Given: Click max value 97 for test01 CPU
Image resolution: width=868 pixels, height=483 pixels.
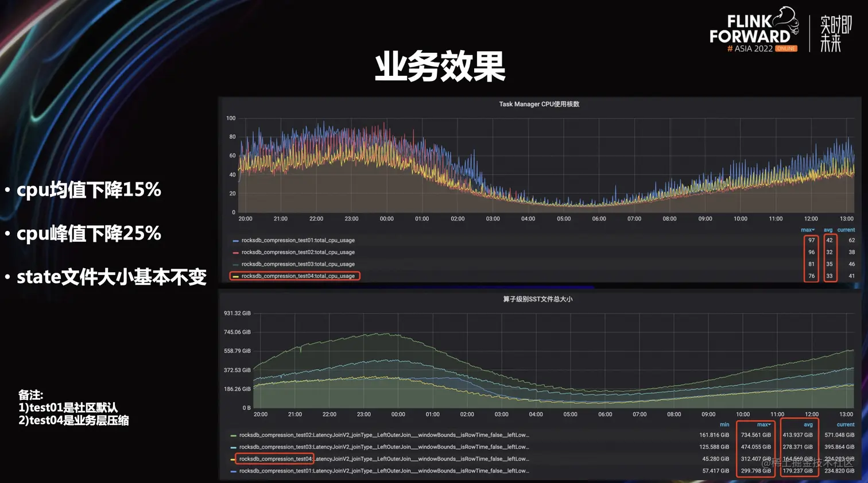Looking at the screenshot, I should 811,241.
